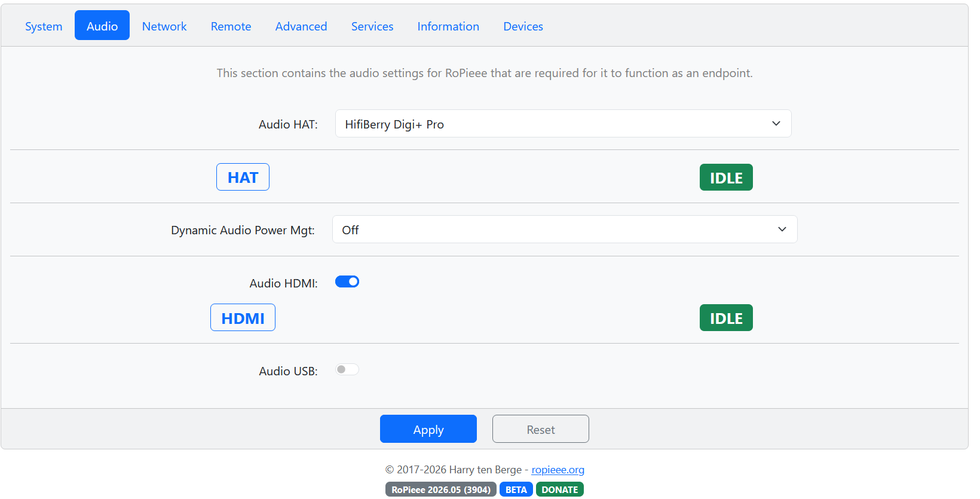The image size is (980, 499).
Task: Enable the Audio USB toggle
Action: click(x=347, y=369)
